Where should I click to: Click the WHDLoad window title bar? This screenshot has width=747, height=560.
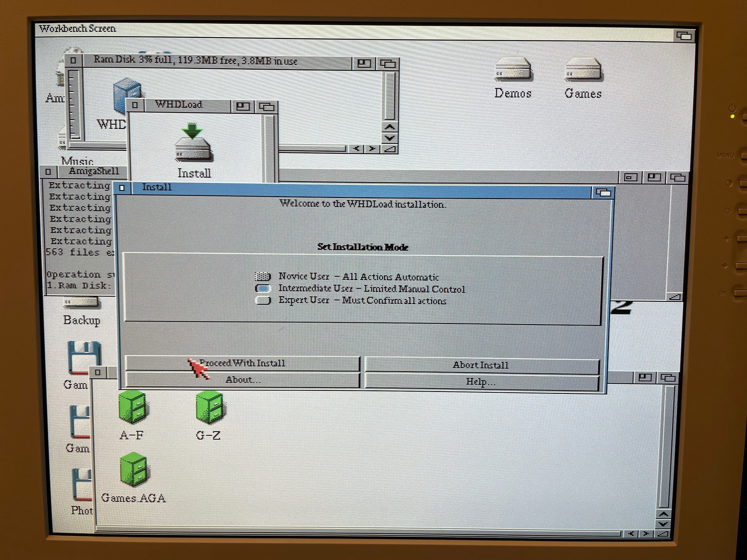tap(188, 105)
